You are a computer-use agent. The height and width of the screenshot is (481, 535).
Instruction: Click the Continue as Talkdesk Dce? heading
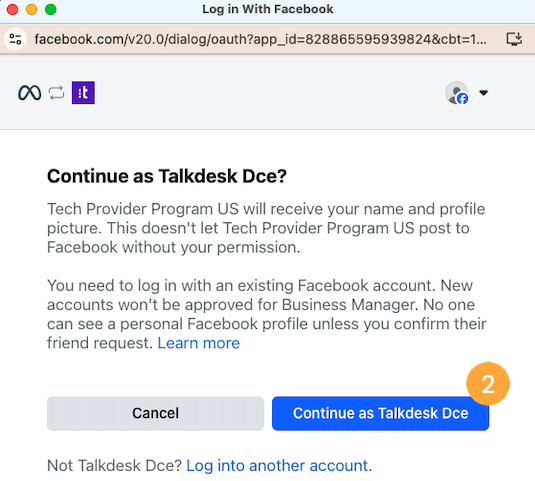click(167, 176)
